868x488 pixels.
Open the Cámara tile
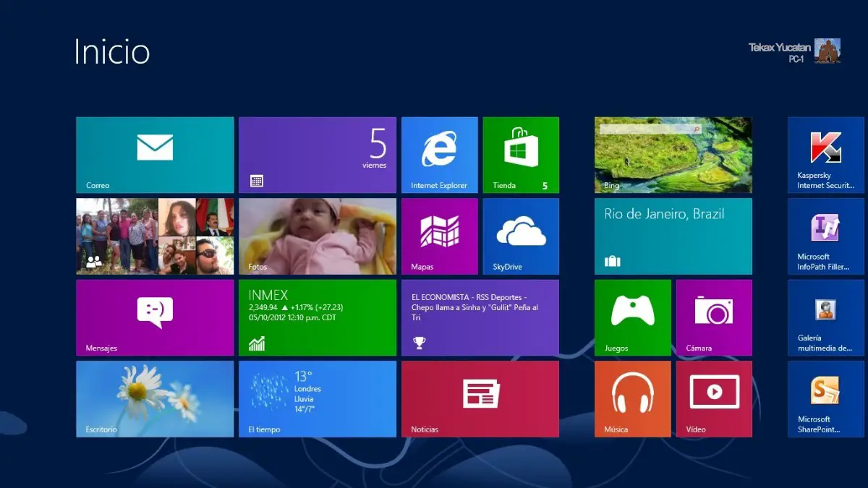click(x=714, y=317)
